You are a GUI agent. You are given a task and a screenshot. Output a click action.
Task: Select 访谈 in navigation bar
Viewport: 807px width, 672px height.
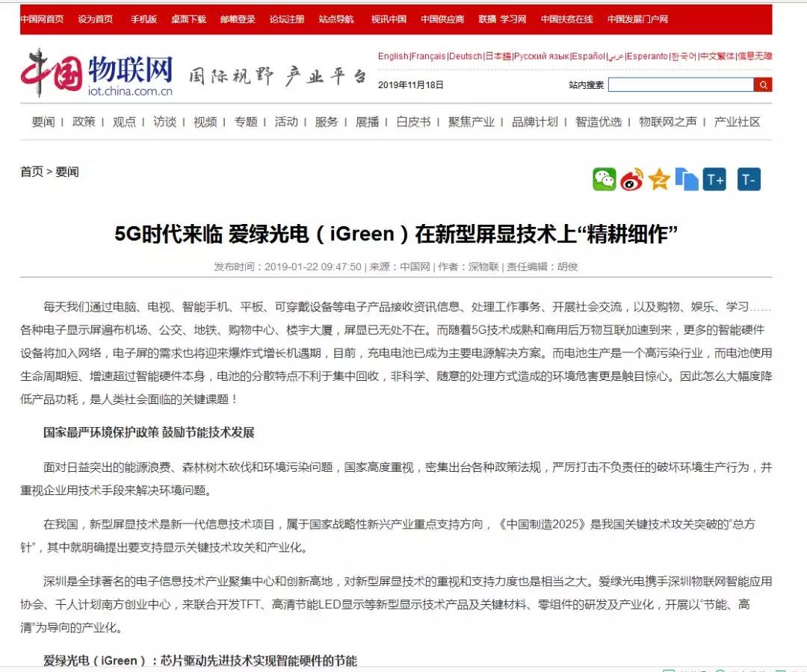point(164,122)
